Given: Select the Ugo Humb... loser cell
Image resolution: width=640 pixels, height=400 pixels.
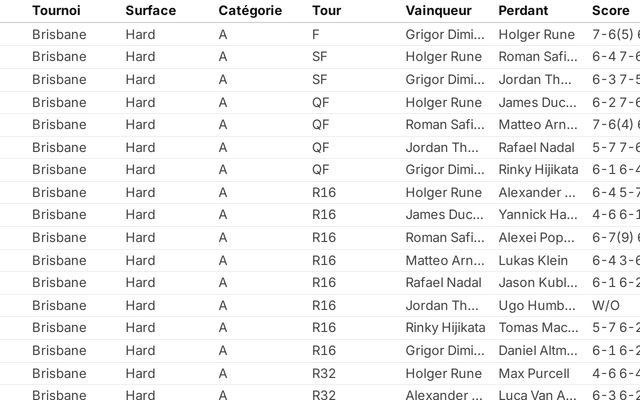Looking at the screenshot, I should point(537,305).
